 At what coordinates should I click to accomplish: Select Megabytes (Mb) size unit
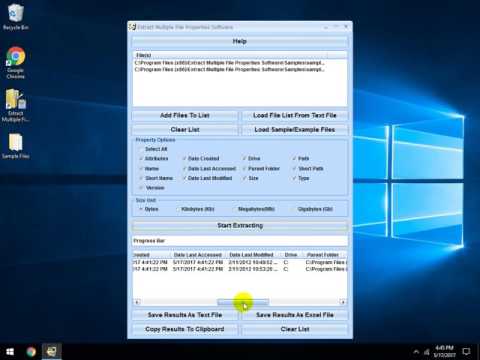click(x=234, y=209)
